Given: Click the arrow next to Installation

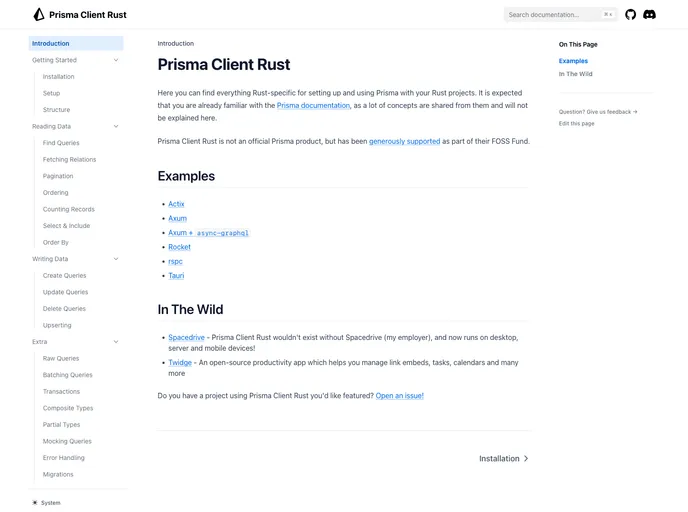Looking at the screenshot, I should (x=526, y=459).
